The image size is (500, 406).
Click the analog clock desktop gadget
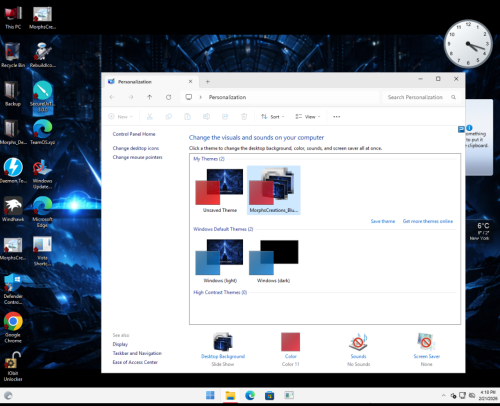(x=468, y=44)
